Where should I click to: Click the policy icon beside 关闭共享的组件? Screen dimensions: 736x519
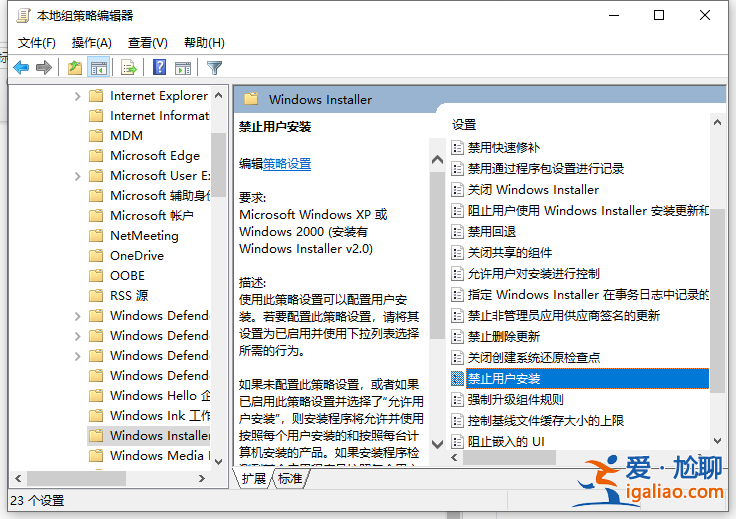(457, 252)
